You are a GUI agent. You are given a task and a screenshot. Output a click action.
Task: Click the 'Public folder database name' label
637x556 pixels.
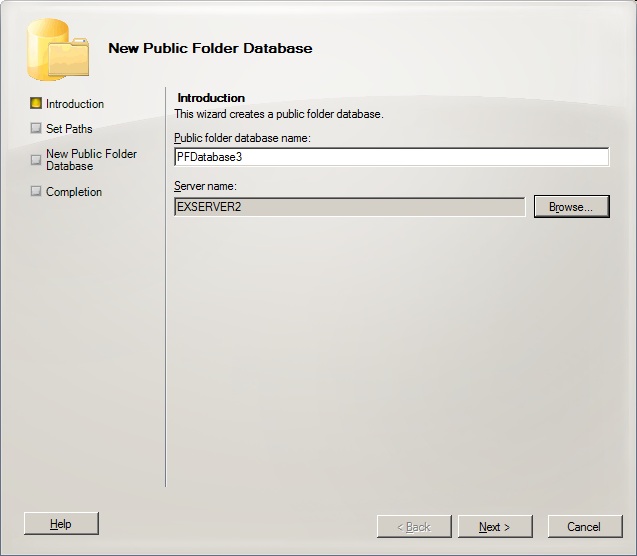242,138
